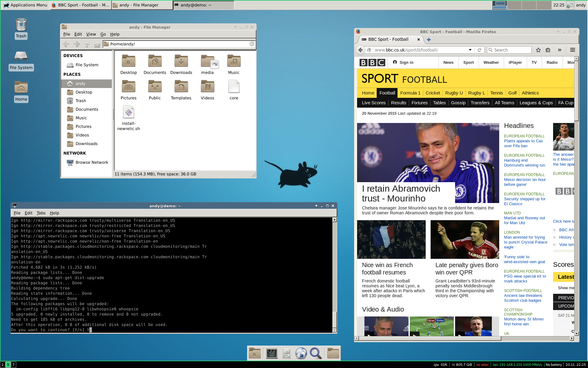The width and height of the screenshot is (588, 368).
Task: Open the Home folder desktop icon
Action: 21,87
